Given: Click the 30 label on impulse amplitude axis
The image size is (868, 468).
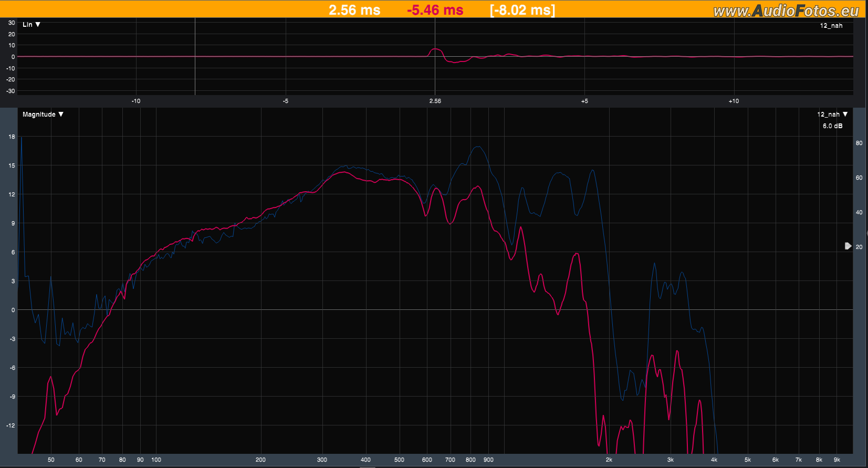Looking at the screenshot, I should point(12,23).
